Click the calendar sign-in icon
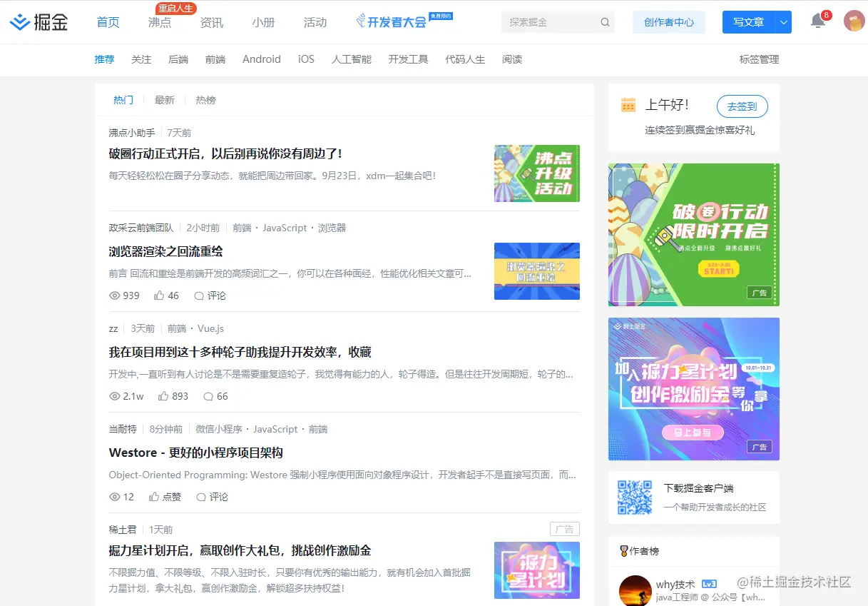This screenshot has width=868, height=606. 628,105
